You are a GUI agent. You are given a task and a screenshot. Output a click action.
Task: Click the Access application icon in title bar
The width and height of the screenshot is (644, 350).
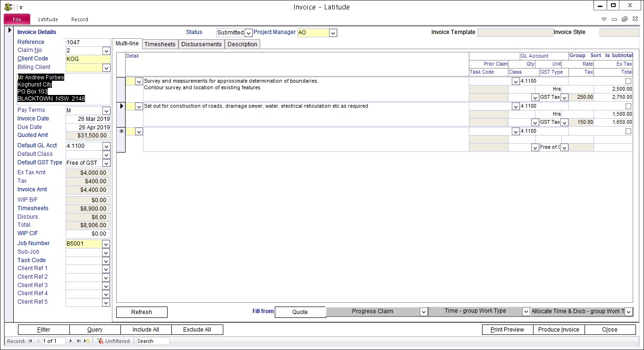click(x=8, y=7)
